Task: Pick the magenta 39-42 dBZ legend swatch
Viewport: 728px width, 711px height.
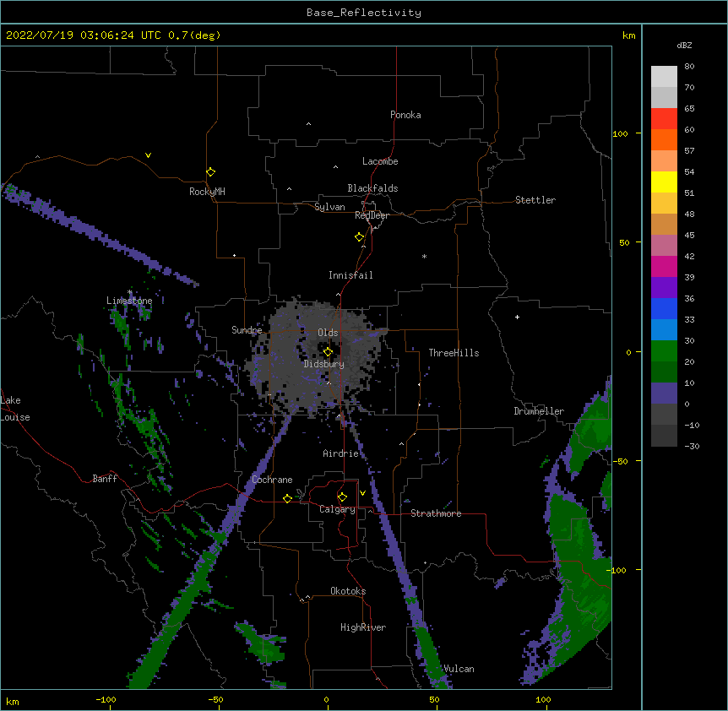Action: point(664,266)
